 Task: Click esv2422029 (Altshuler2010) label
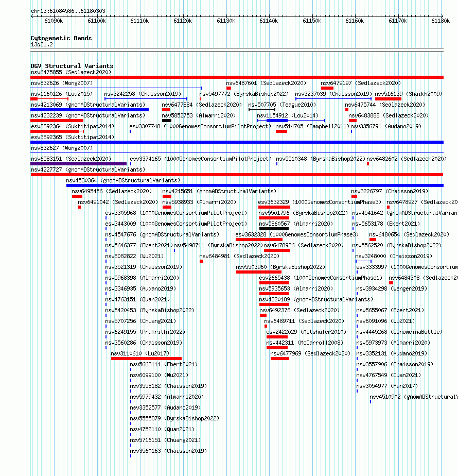click(x=306, y=332)
